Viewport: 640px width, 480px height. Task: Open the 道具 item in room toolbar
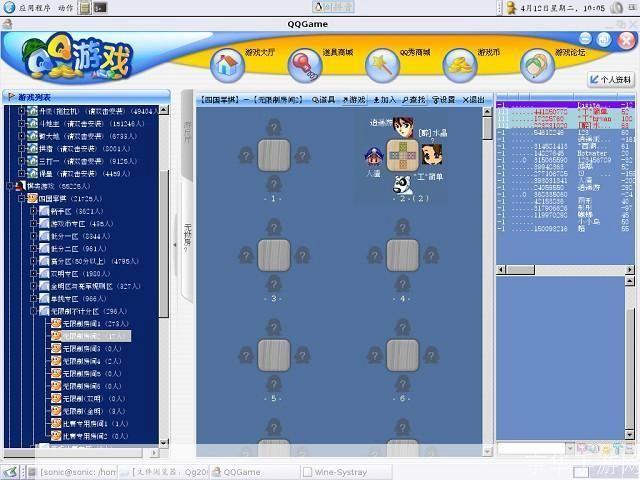point(323,100)
